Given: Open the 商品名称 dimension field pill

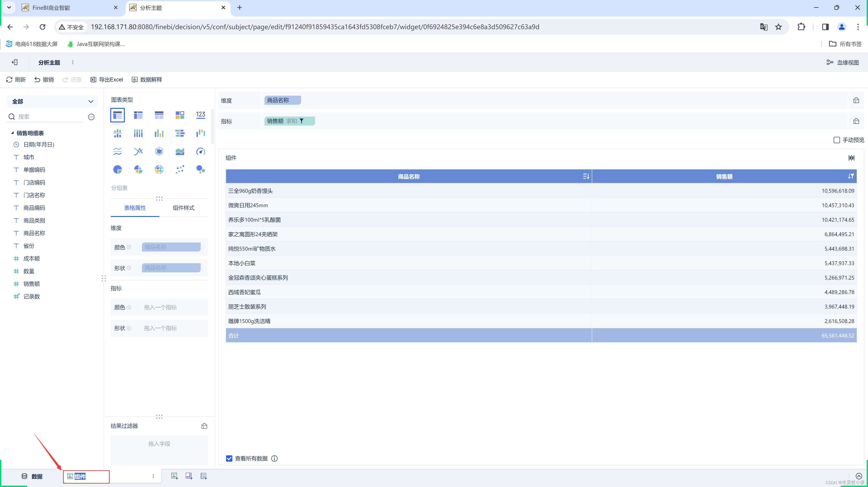Looking at the screenshot, I should 282,100.
